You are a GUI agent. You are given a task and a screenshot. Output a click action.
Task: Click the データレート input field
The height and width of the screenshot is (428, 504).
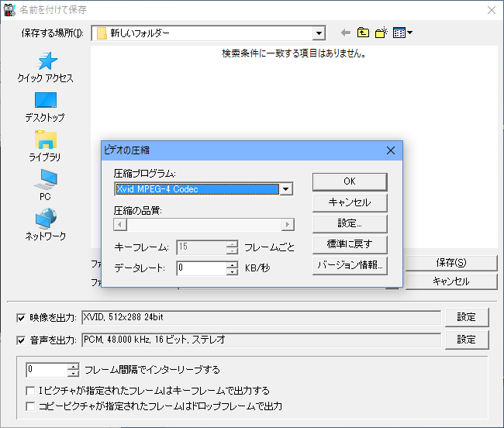[201, 268]
